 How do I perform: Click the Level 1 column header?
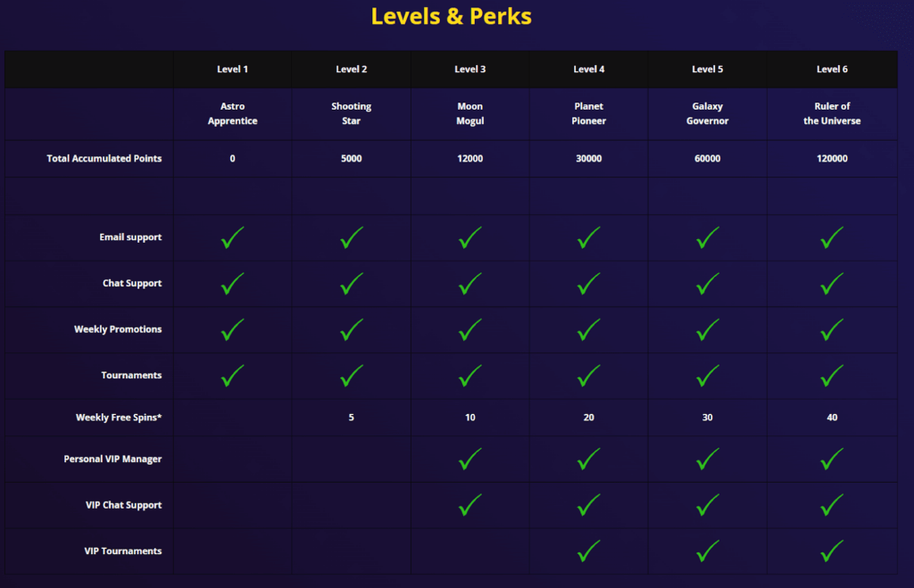[x=232, y=69]
